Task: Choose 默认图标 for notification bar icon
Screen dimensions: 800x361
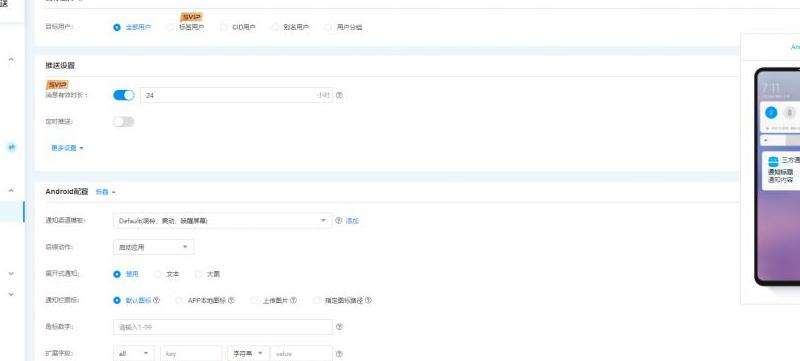Action: [x=117, y=301]
